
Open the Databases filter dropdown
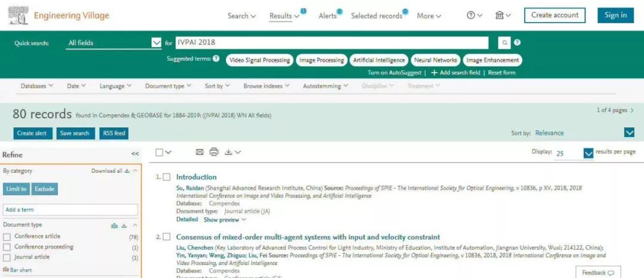[36, 86]
